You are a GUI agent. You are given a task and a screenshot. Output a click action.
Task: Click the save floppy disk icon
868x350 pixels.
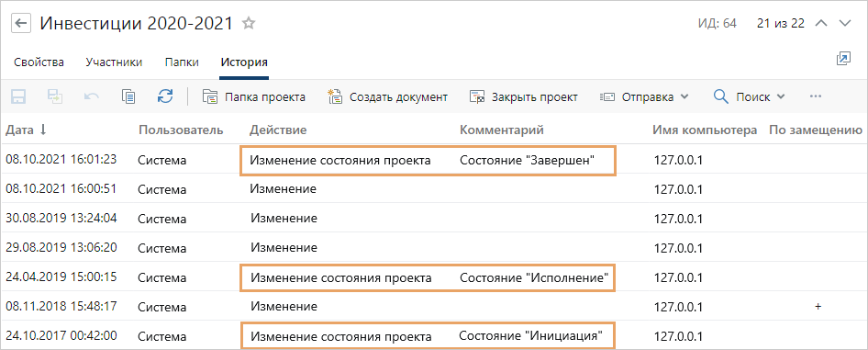18,96
